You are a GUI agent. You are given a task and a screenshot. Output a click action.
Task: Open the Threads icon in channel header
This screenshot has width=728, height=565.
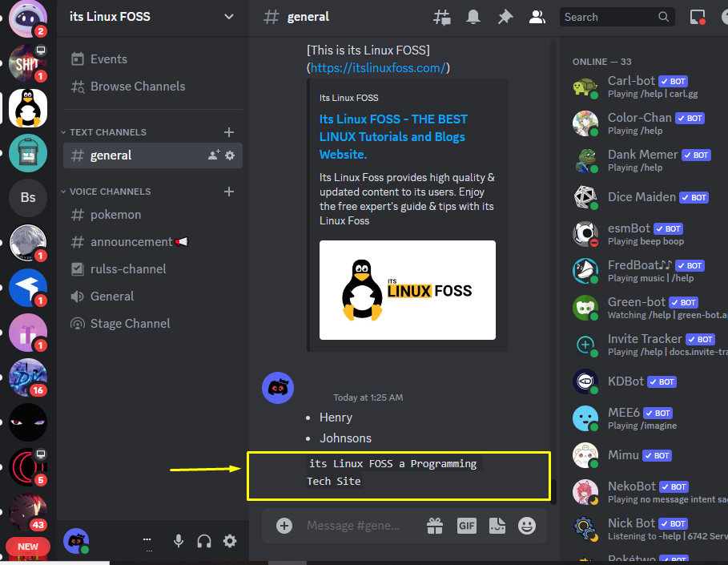pyautogui.click(x=441, y=17)
